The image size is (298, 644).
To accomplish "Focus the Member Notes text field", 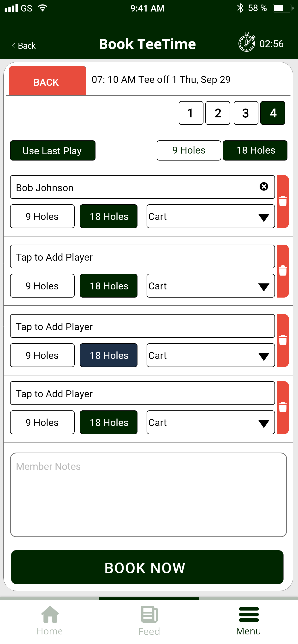I will pos(149,495).
